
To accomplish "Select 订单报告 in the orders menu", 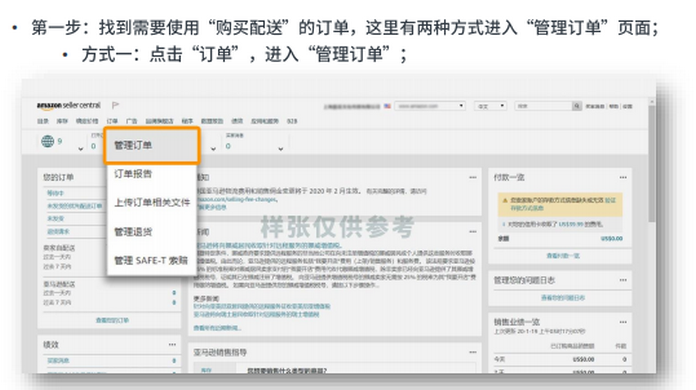I will coord(133,173).
